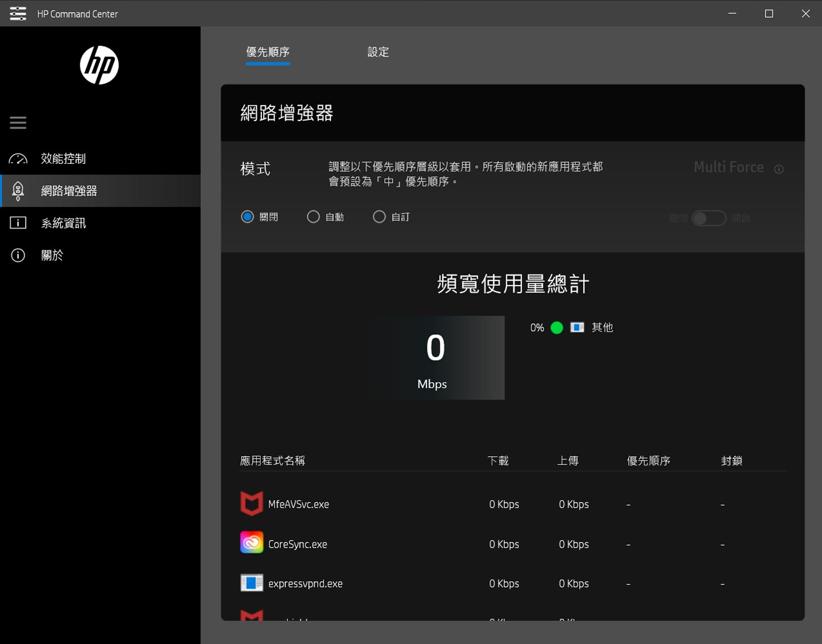Click the 網路增強器 network booster rocket icon

[x=18, y=191]
